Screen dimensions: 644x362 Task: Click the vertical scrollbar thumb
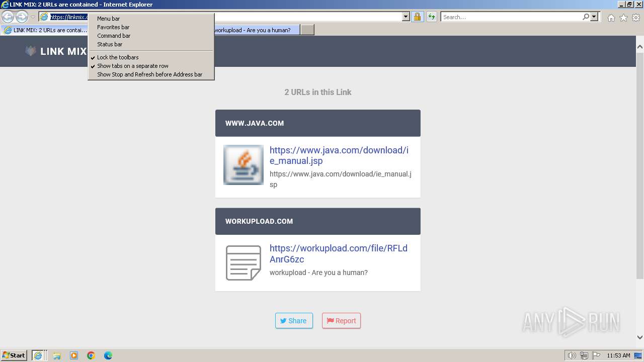point(640,166)
